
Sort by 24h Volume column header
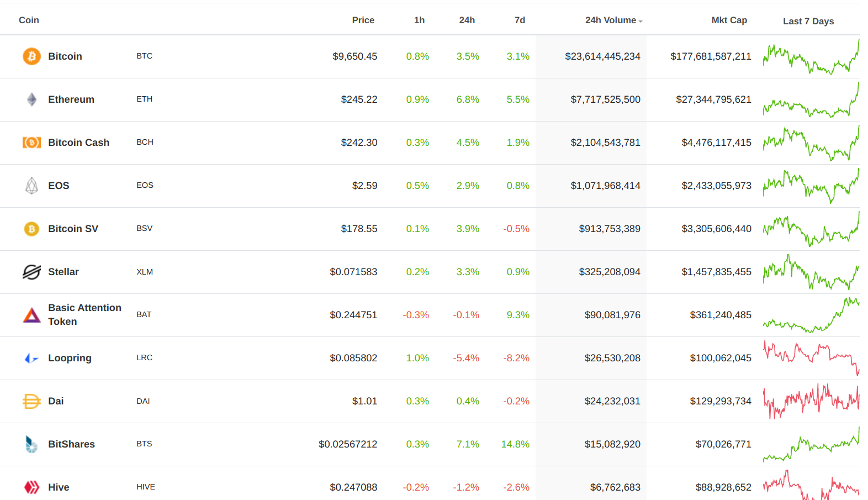pos(611,20)
